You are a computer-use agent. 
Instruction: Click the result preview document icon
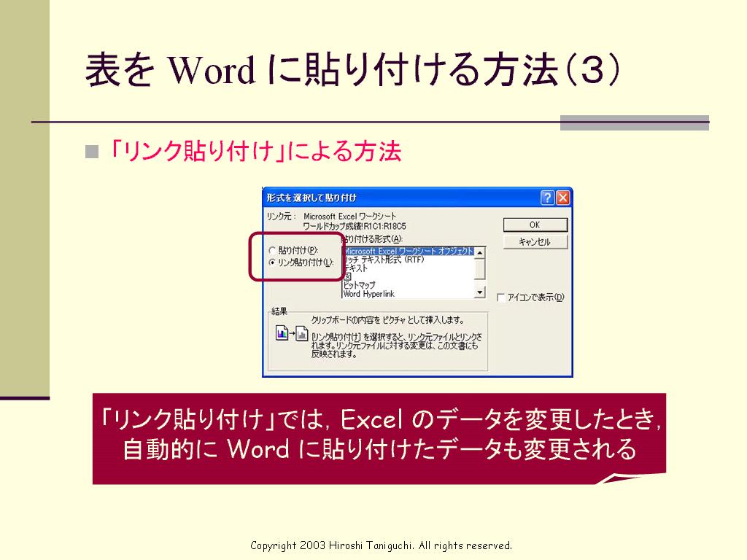coord(292,332)
